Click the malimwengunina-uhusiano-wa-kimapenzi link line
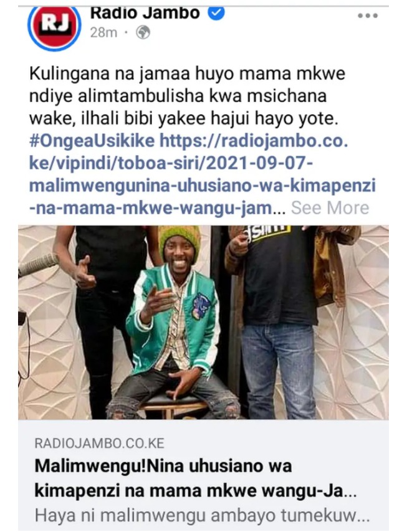Screen dimensions: 407x532 click(x=203, y=186)
